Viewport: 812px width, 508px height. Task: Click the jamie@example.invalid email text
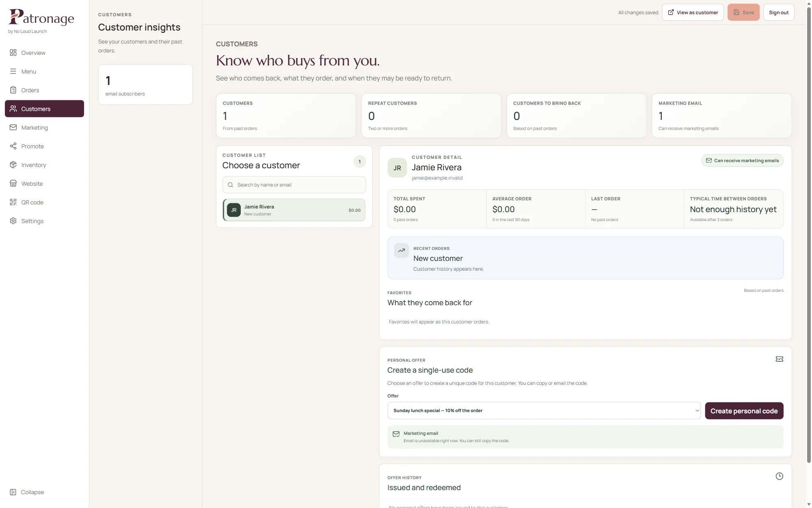coord(437,178)
